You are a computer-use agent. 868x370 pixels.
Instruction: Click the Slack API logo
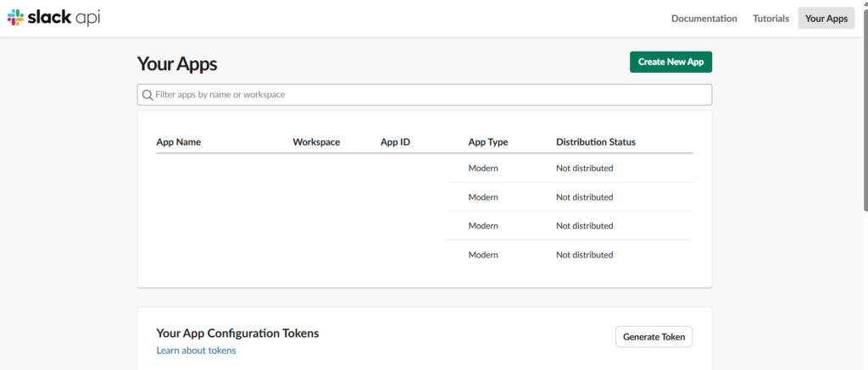53,18
